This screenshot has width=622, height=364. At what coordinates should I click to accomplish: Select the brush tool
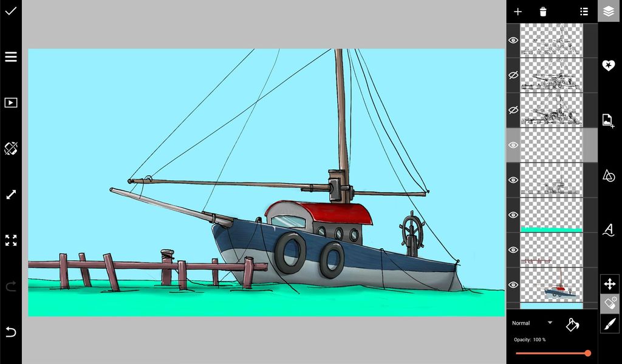(610, 324)
